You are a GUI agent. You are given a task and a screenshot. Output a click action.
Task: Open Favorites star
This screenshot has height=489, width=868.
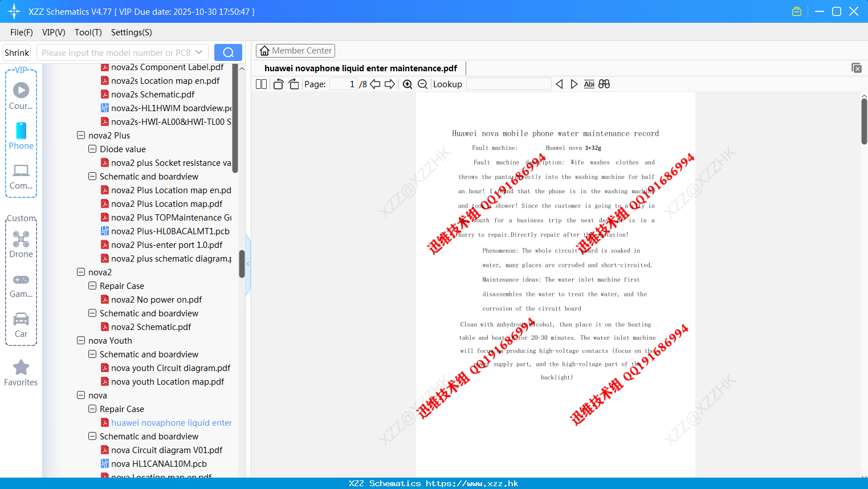(x=21, y=373)
